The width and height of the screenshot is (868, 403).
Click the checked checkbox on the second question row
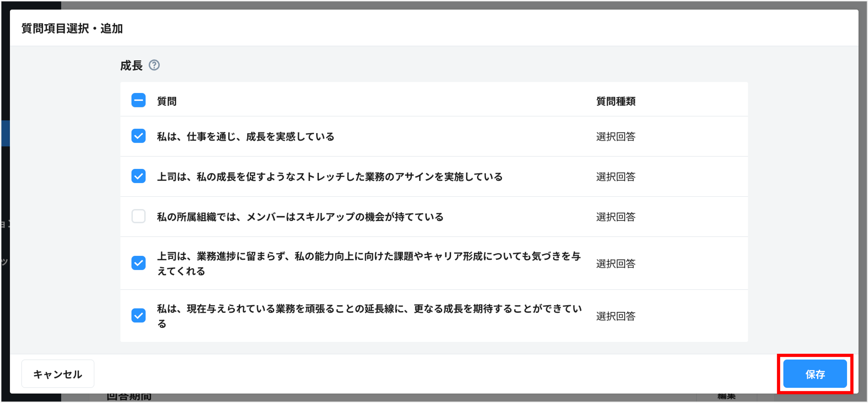(138, 176)
